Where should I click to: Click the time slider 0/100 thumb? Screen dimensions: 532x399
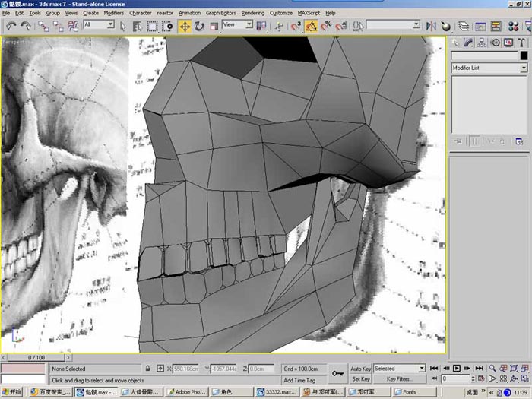(x=36, y=358)
